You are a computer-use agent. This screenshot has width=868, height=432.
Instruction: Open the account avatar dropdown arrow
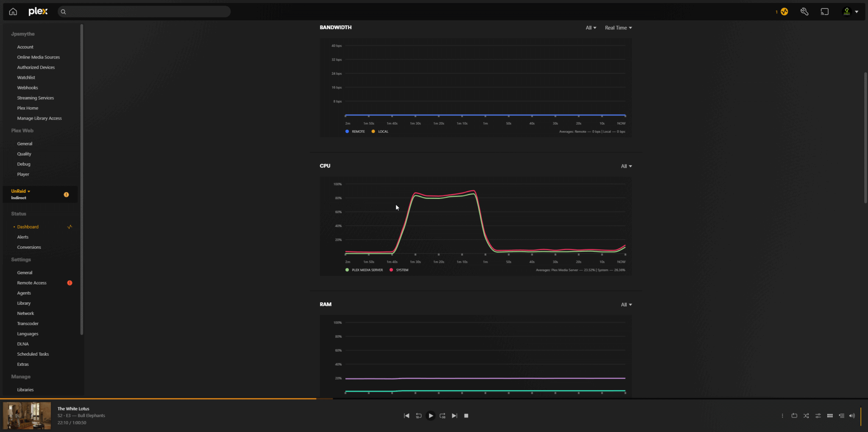coord(857,11)
